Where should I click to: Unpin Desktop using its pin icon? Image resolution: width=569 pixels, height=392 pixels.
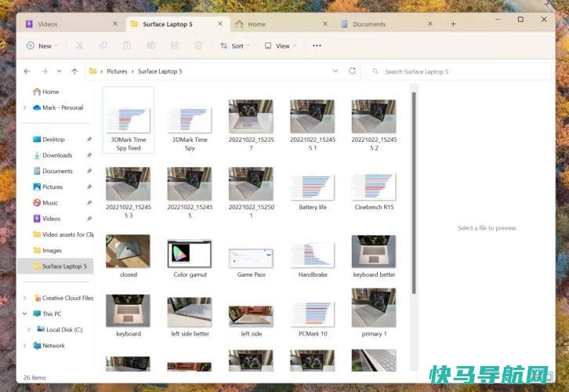[x=89, y=140]
